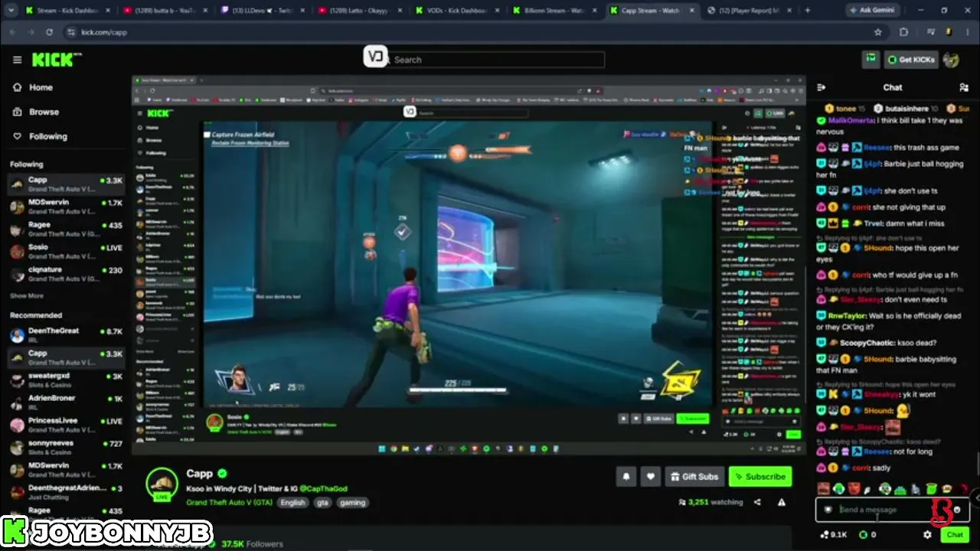Report the stream via warning triangle icon
Screen dimensions: 980x551
782,502
